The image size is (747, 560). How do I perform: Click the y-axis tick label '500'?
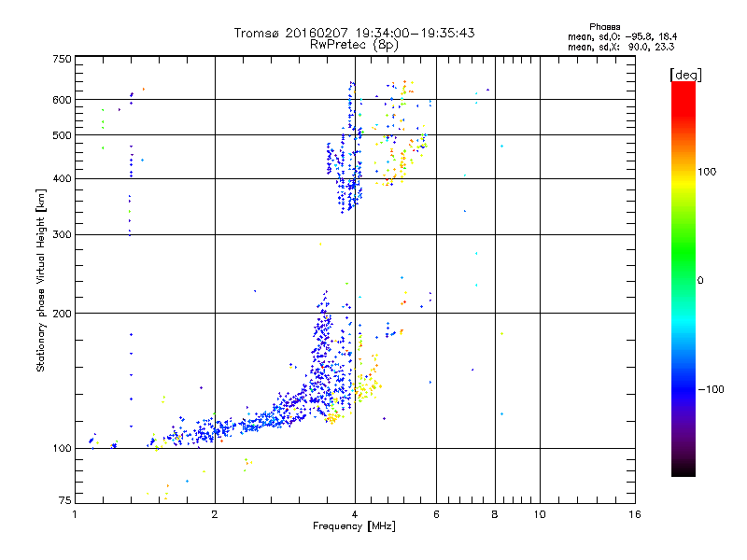(x=63, y=135)
